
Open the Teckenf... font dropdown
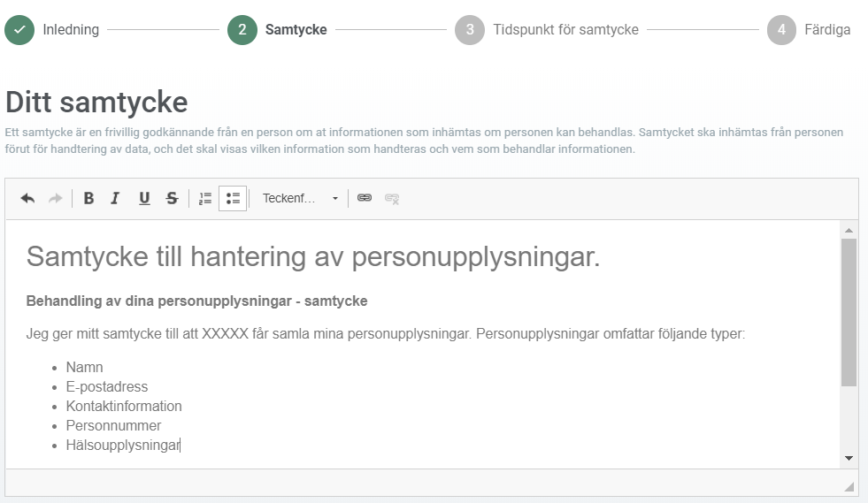tap(300, 199)
